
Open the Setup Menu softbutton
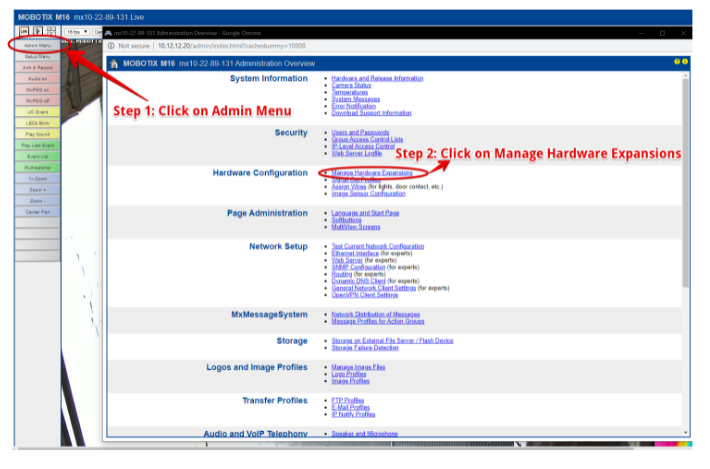tap(38, 57)
